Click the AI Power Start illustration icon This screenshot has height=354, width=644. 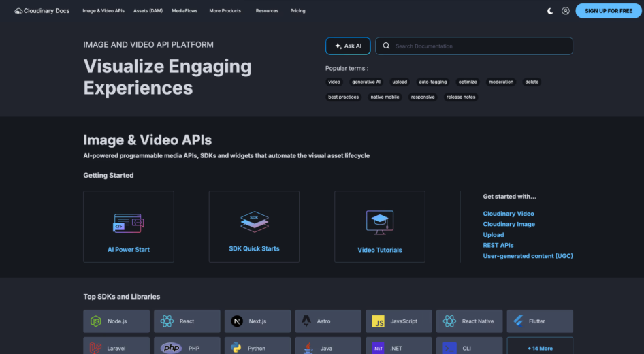point(129,223)
